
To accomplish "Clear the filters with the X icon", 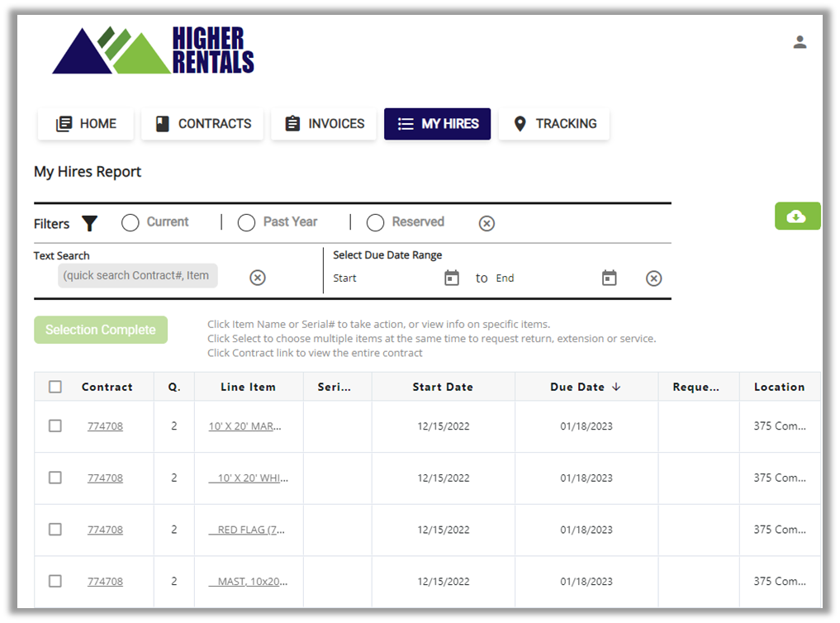I will coord(486,223).
